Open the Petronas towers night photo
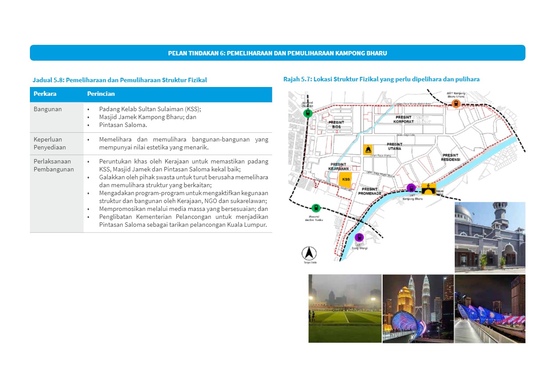The height and width of the screenshot is (392, 555). 418,309
